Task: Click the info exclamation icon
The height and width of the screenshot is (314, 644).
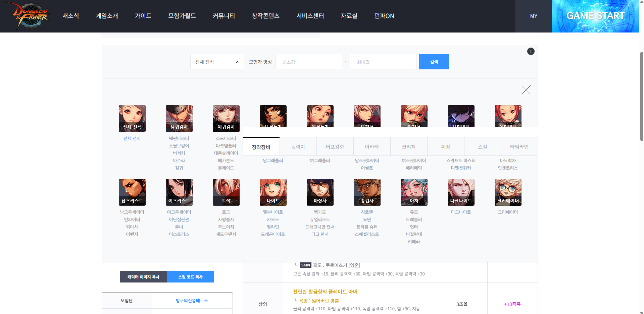Action: coord(531,51)
